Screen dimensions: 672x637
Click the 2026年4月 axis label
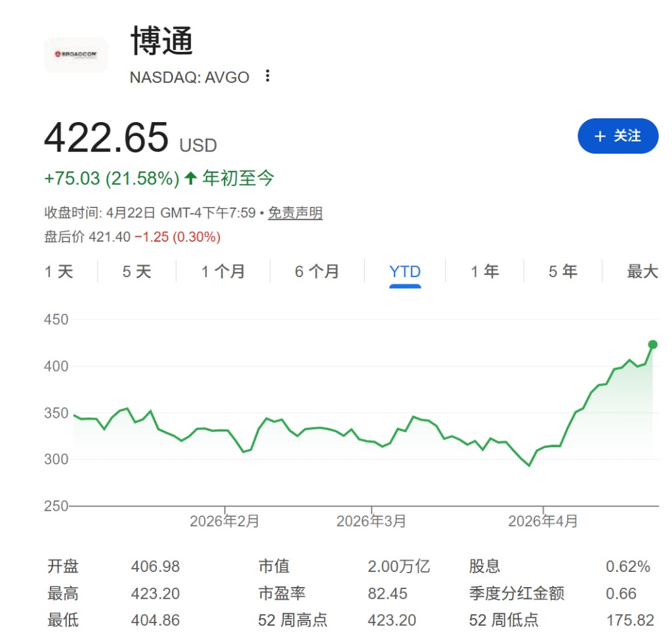click(543, 521)
